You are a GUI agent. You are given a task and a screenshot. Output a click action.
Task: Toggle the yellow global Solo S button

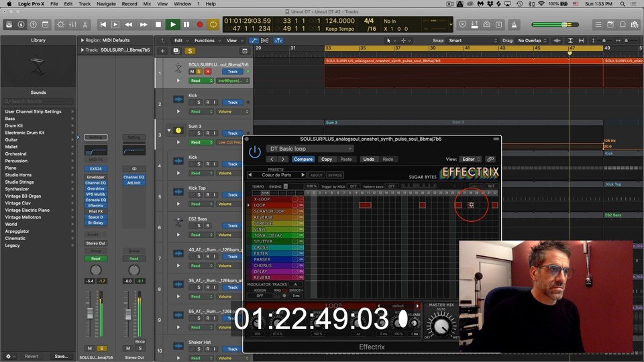[190, 51]
